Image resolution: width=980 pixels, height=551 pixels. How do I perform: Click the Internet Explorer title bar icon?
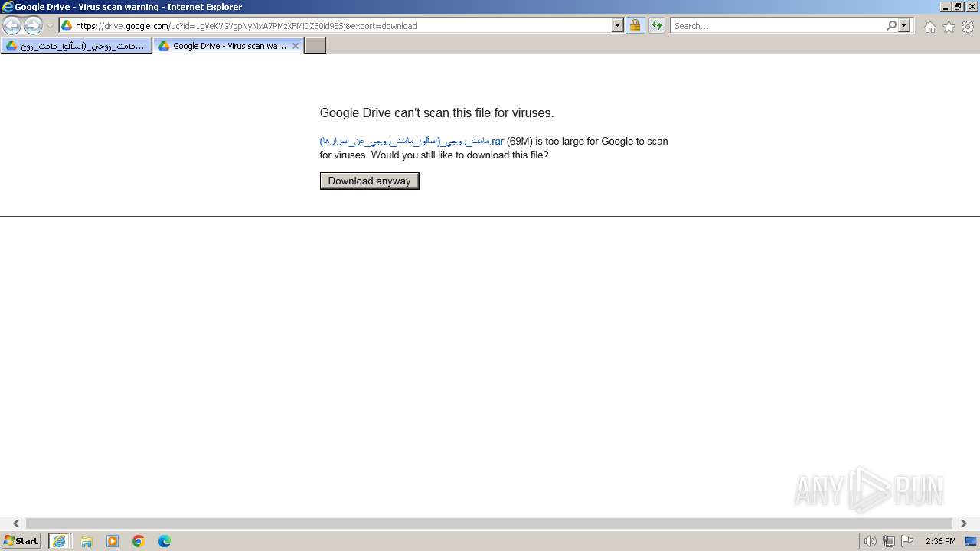click(x=8, y=7)
